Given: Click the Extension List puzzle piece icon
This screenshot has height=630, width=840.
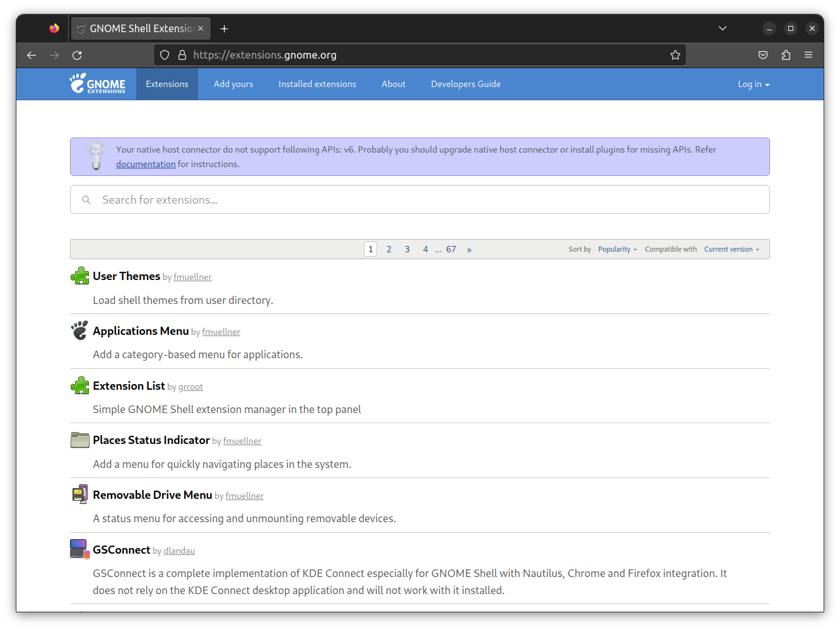Looking at the screenshot, I should pos(80,385).
